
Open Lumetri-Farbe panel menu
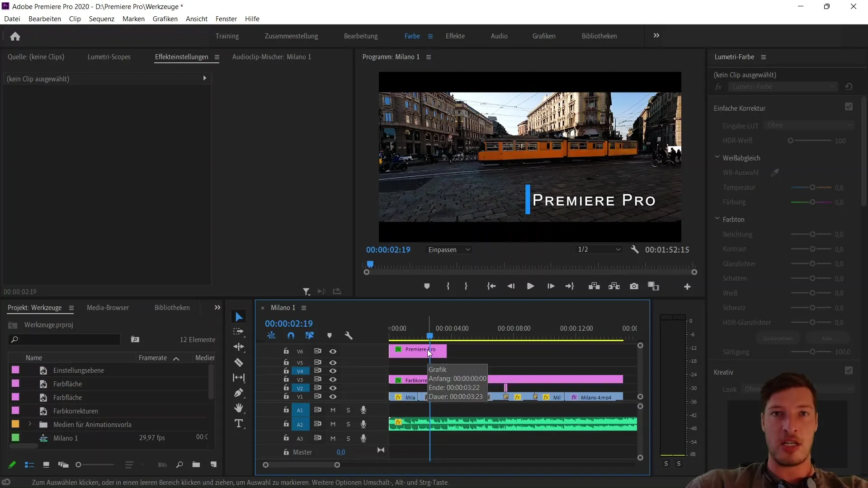pos(764,57)
